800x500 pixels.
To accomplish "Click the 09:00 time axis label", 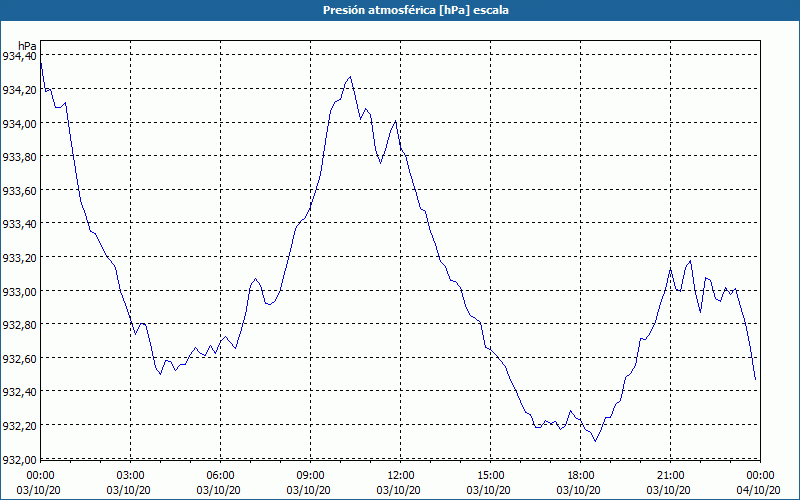I will coord(310,476).
